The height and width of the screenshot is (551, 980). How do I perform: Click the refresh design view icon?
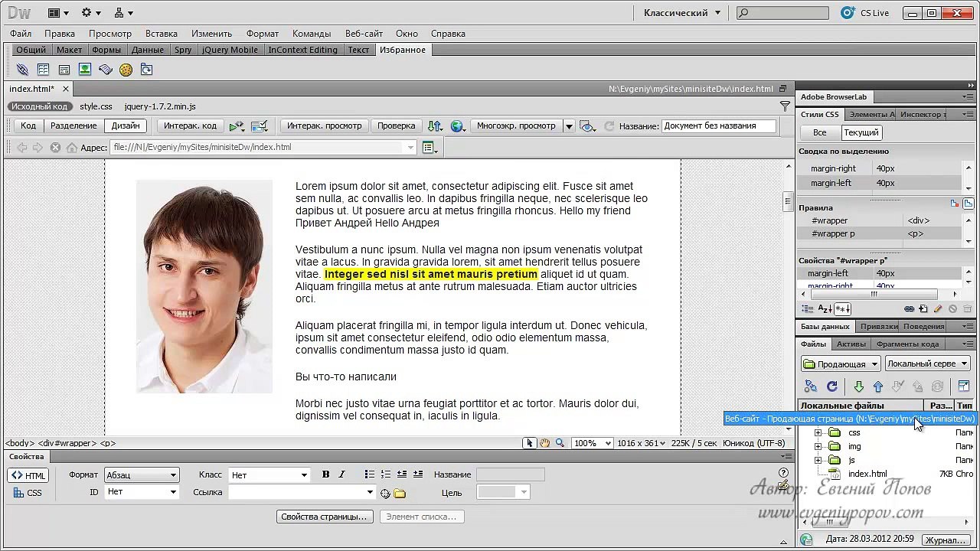609,126
